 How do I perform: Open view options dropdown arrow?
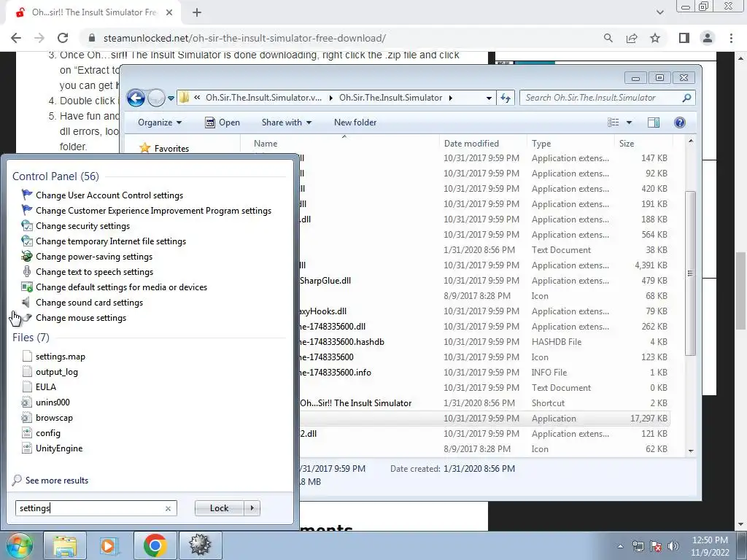[629, 122]
